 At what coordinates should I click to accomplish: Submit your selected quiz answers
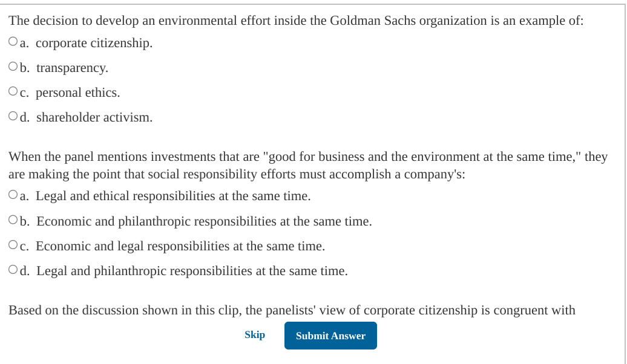(330, 336)
